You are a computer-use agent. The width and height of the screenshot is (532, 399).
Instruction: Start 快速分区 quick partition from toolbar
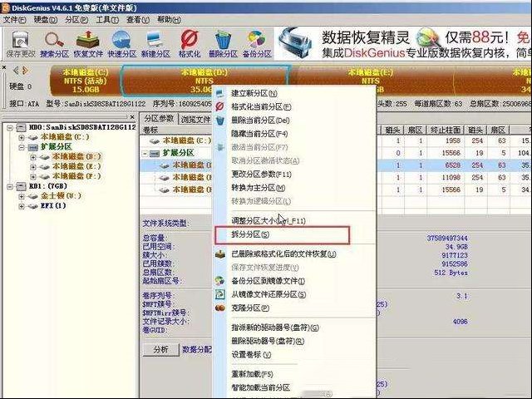122,44
